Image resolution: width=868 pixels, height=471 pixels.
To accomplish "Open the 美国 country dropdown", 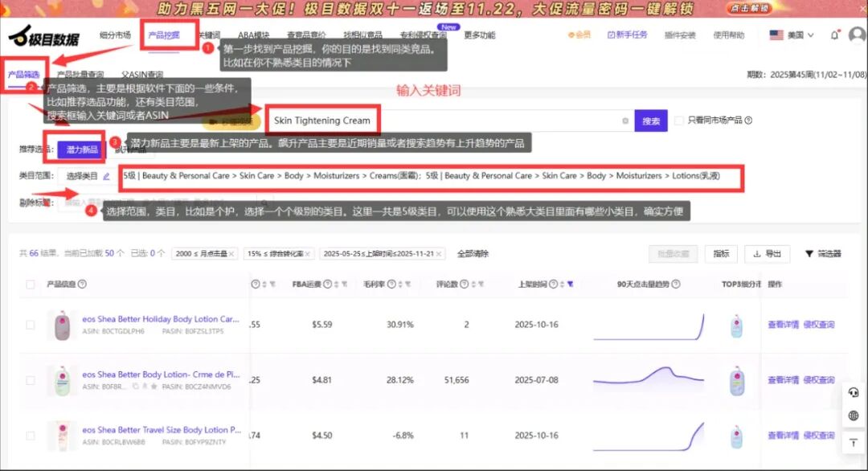I will point(792,35).
